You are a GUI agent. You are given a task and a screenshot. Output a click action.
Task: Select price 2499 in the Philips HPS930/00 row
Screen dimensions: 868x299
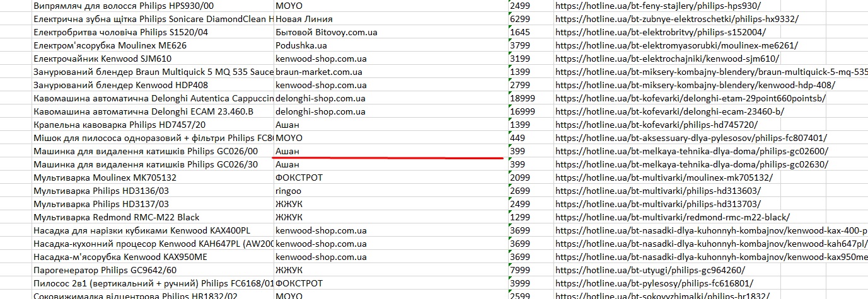531,6
